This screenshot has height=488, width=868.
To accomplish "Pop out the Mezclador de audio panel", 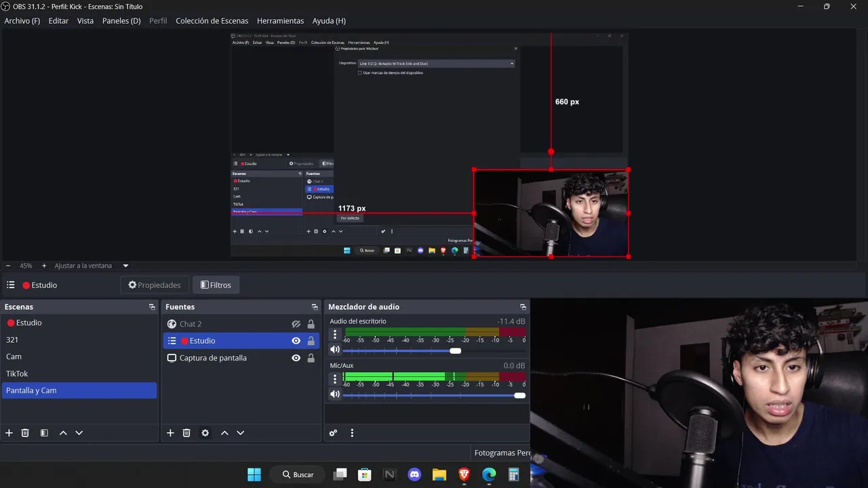I will click(x=523, y=307).
